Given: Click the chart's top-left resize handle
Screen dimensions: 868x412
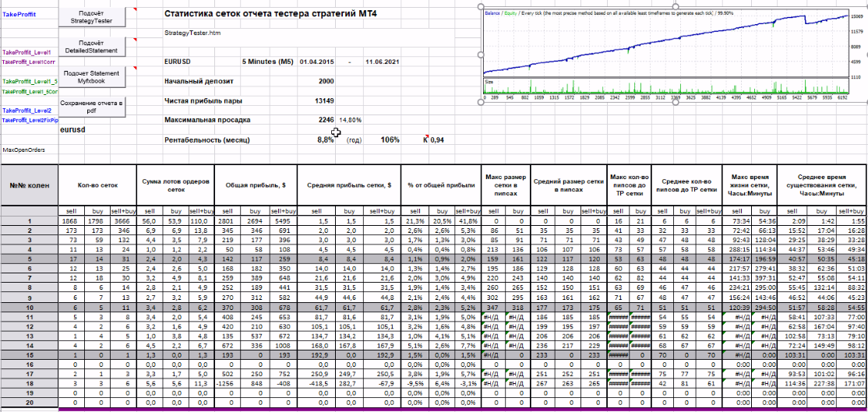Looking at the screenshot, I should pyautogui.click(x=481, y=7).
